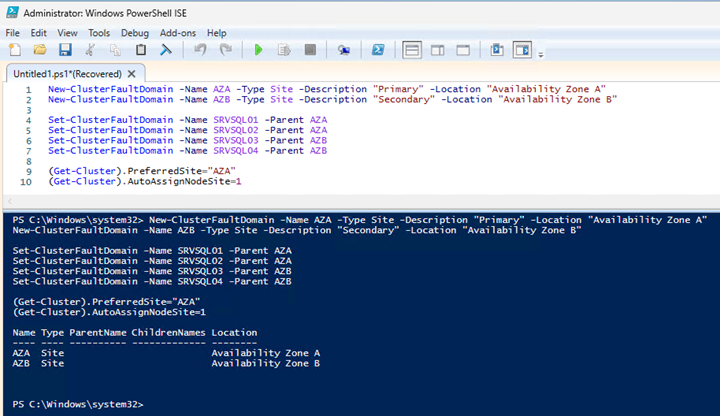720x416 pixels.
Task: Click SRVSQL03 in script line 6
Action: coord(236,141)
